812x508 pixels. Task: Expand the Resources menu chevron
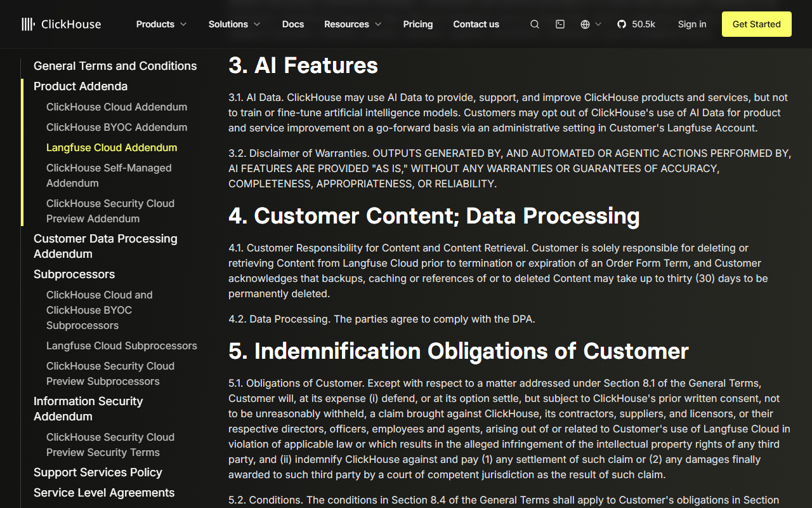click(378, 24)
